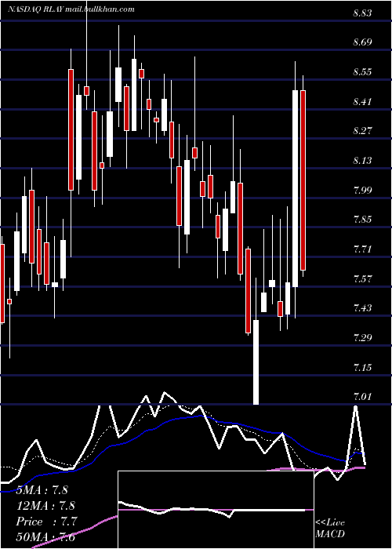Viewport: 392px width, 549px height.
Task: Click the 7.29 price axis label
Action: pyautogui.click(x=362, y=338)
